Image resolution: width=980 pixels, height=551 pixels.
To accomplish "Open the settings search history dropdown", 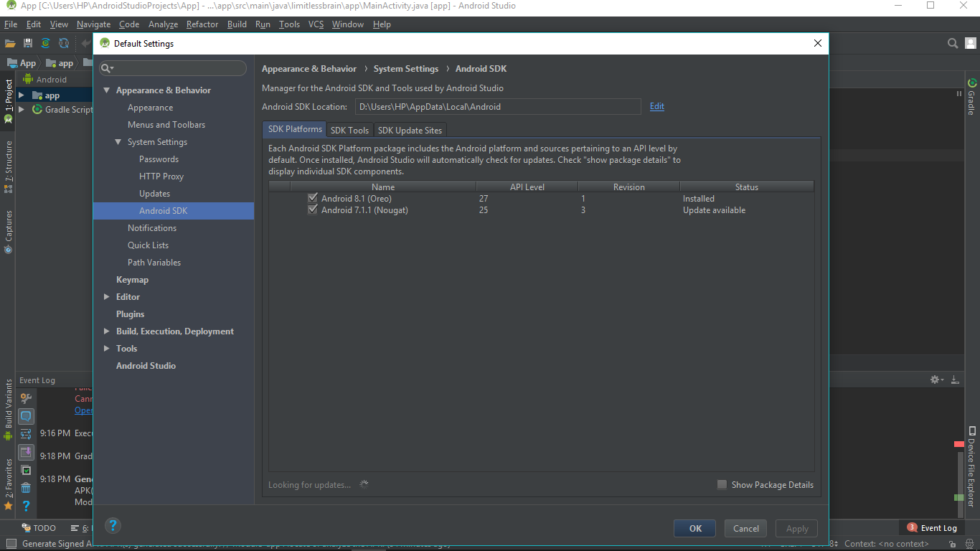I will tap(107, 68).
